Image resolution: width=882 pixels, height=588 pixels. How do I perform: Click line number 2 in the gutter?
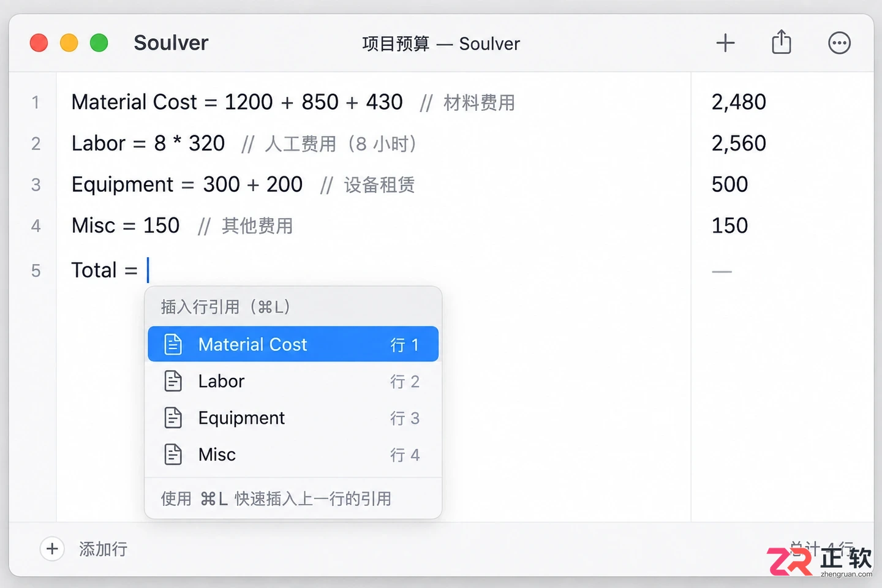(x=36, y=143)
